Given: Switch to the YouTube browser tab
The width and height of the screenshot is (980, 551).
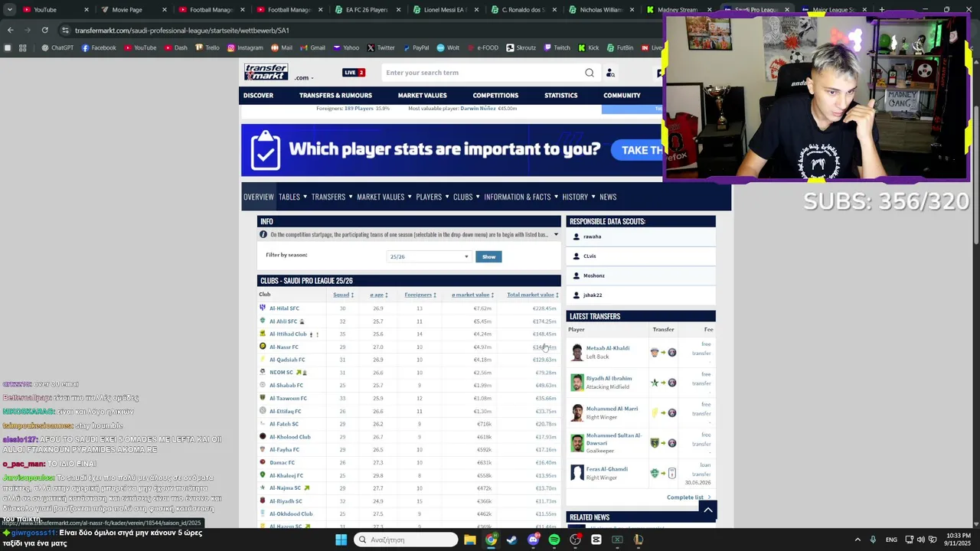Looking at the screenshot, I should [x=54, y=10].
